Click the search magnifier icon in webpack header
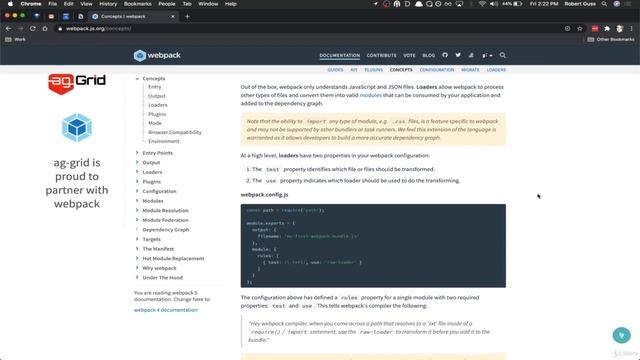This screenshot has height=360, width=640. coord(502,55)
